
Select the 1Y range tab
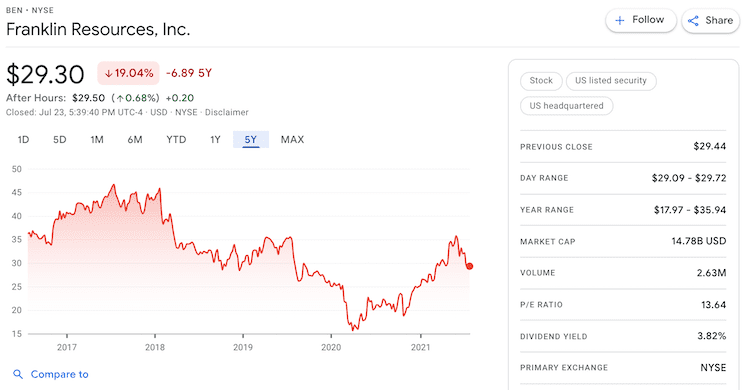215,140
